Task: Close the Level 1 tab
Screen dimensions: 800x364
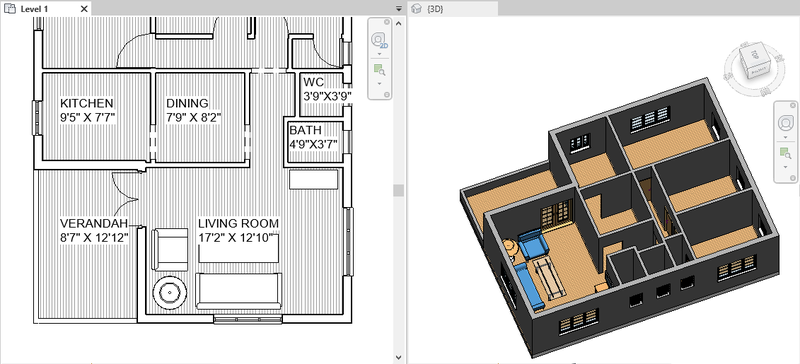Action: coord(84,9)
